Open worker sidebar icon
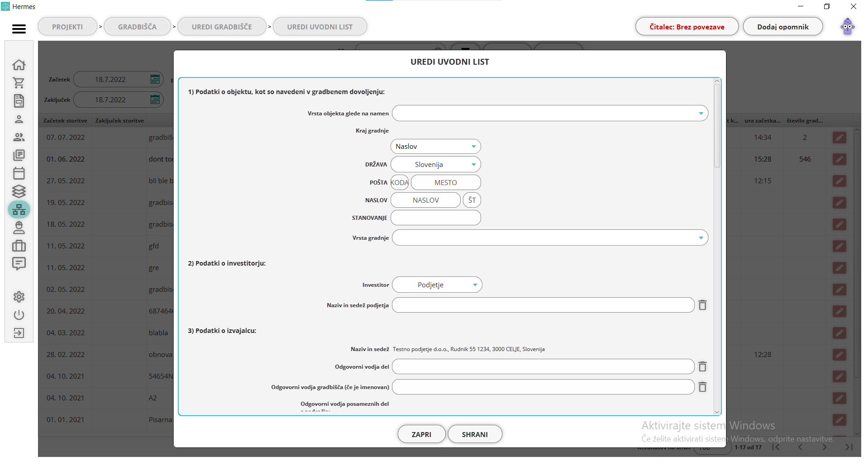 pos(19,228)
